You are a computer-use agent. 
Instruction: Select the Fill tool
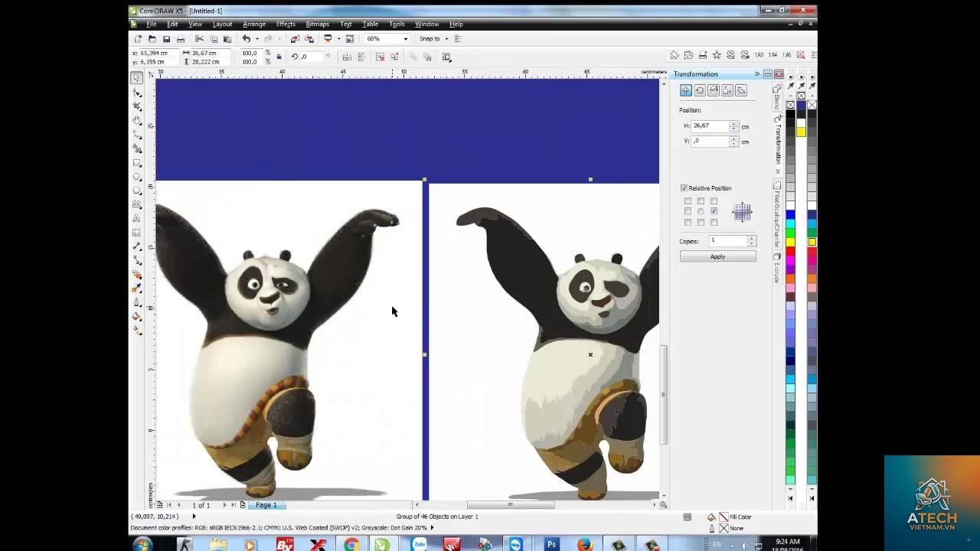coord(137,316)
